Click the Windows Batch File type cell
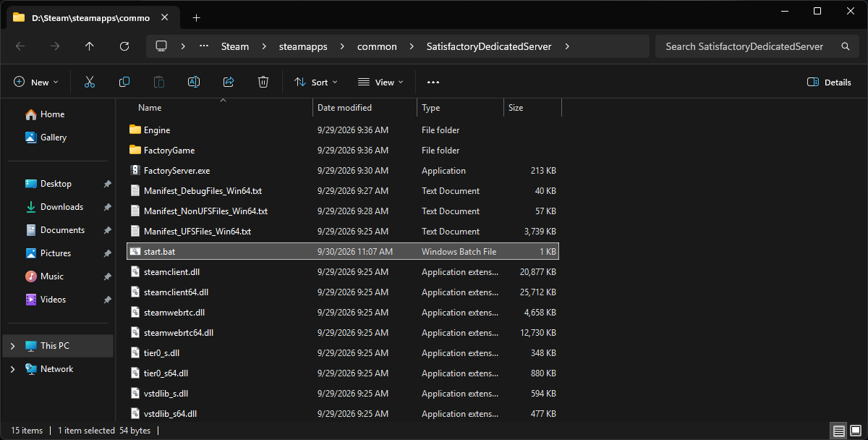This screenshot has width=868, height=440. [459, 252]
